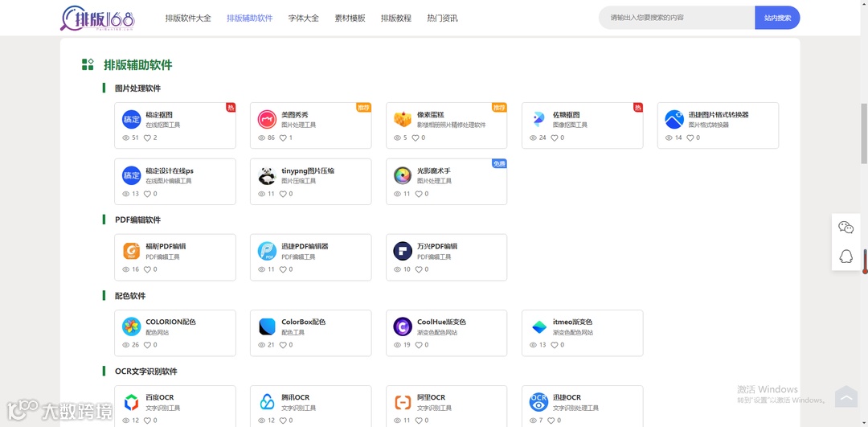Click the page vertical scrollbar thumb
Viewport: 868px width, 427px height.
864,133
